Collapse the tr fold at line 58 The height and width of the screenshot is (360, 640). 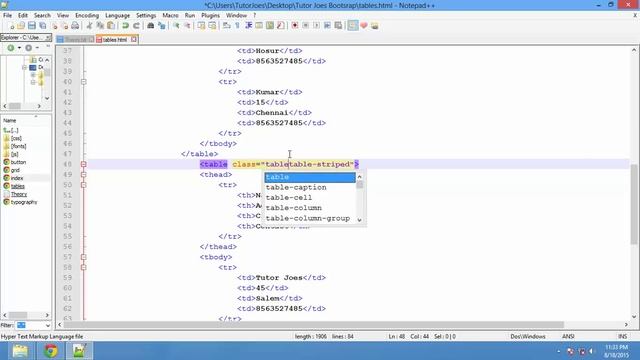pos(84,267)
